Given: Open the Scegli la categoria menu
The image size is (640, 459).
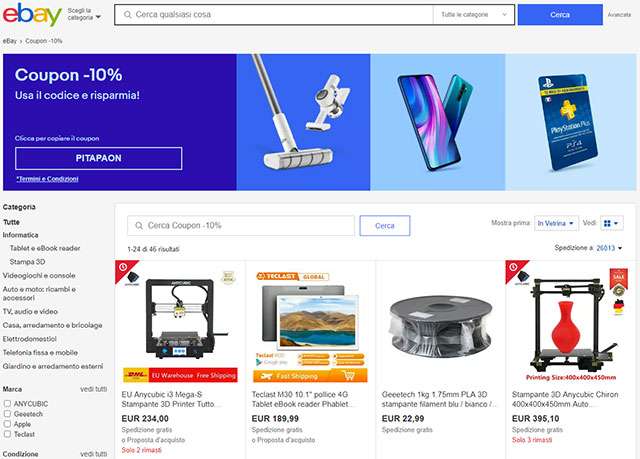Looking at the screenshot, I should coord(84,14).
